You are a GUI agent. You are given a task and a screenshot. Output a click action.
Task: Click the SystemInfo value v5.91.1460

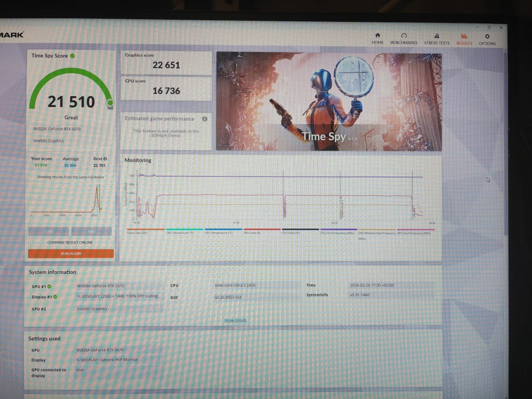click(x=360, y=294)
